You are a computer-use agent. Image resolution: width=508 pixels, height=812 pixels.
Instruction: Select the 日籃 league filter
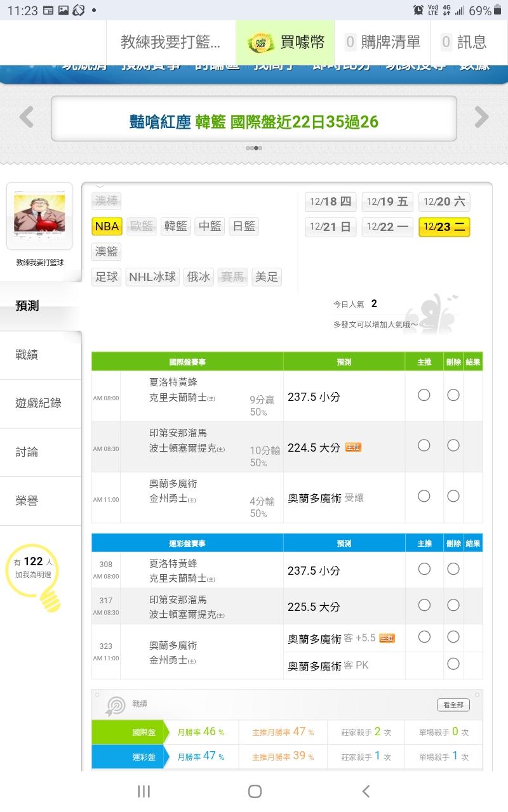tap(244, 226)
